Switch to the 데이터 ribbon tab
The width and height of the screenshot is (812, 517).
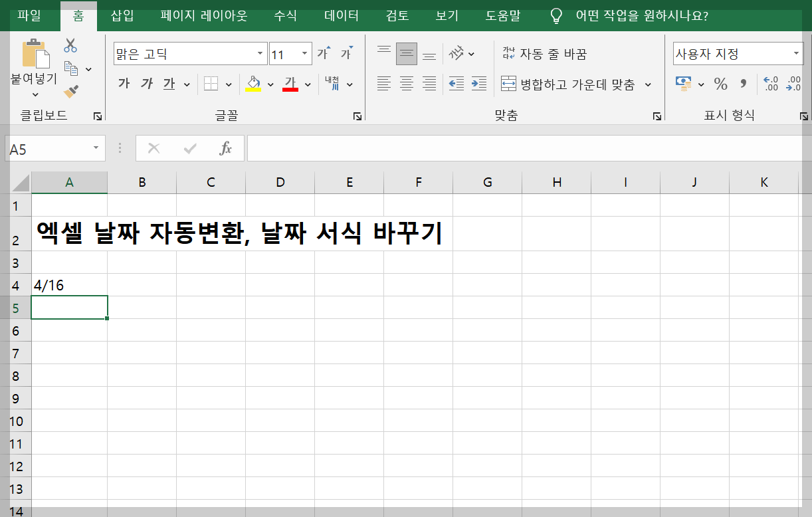point(340,16)
